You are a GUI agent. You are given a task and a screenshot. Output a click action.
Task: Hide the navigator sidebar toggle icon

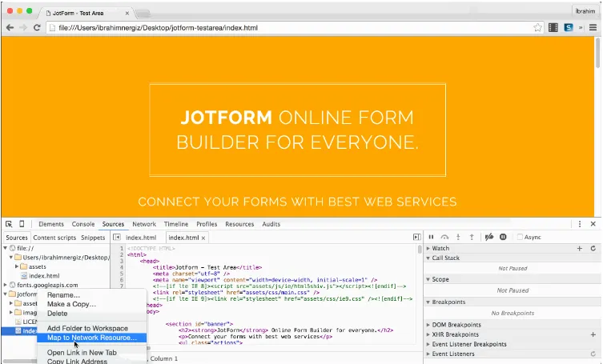pos(117,238)
